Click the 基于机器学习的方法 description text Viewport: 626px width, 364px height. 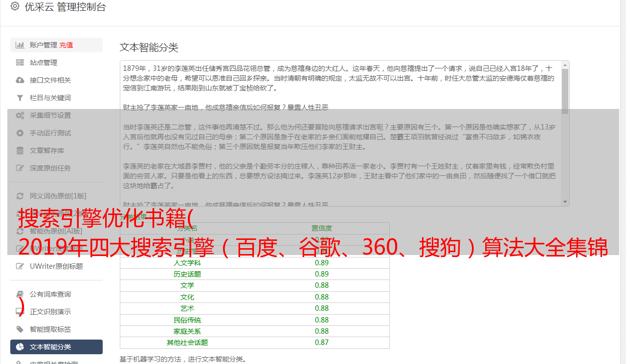[183, 359]
